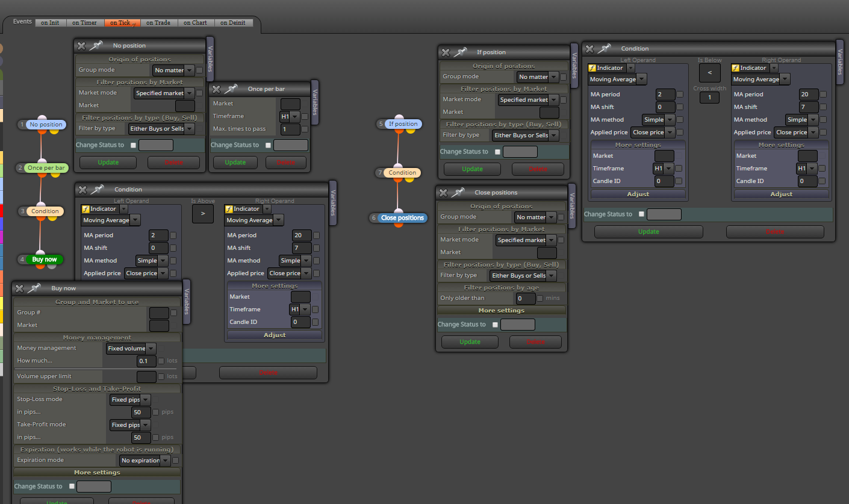
Task: Open left operand Moving Average dropdown in Is Below condition
Action: coord(618,79)
